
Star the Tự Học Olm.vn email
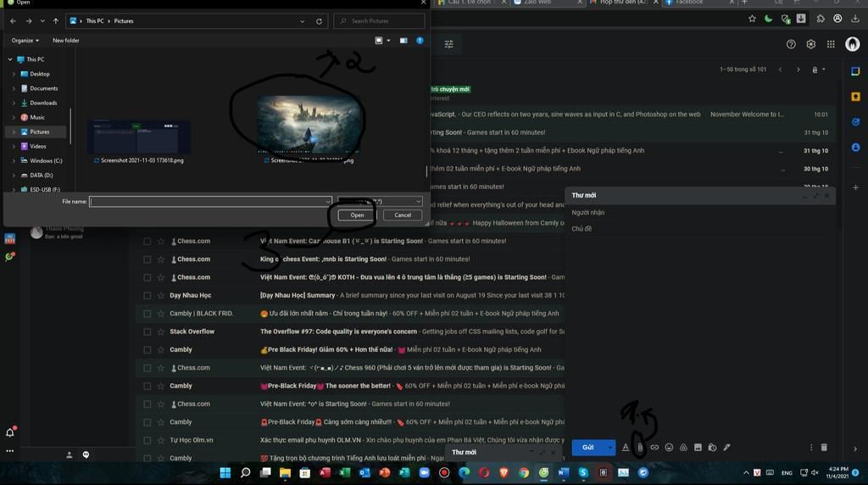[160, 440]
